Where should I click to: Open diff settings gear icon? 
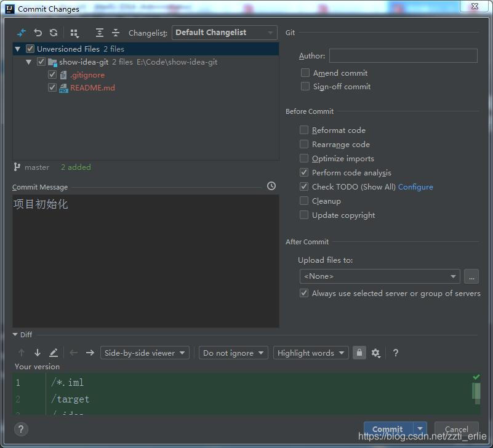coord(375,353)
